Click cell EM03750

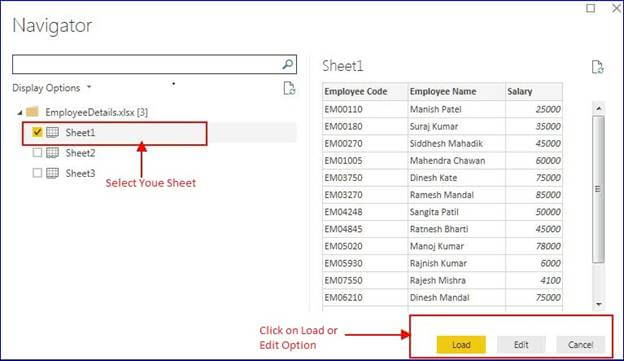(x=365, y=178)
